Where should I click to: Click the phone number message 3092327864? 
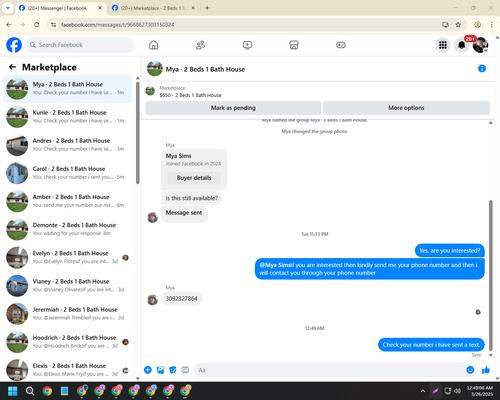[x=181, y=299]
